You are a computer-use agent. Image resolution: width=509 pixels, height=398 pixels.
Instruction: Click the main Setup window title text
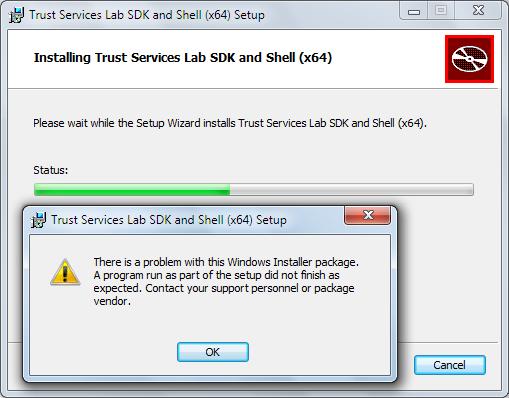(x=147, y=15)
